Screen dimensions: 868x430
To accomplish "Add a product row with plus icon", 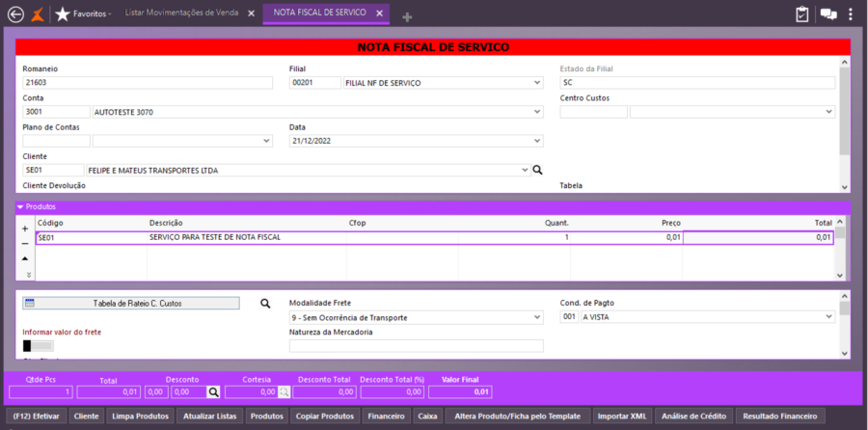I will (x=25, y=228).
